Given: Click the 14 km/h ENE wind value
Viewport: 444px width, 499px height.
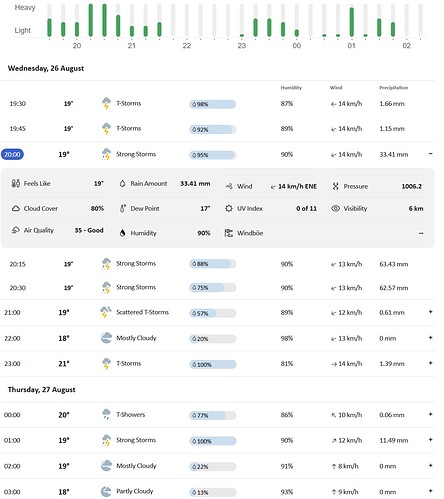Looking at the screenshot, I should (x=294, y=186).
